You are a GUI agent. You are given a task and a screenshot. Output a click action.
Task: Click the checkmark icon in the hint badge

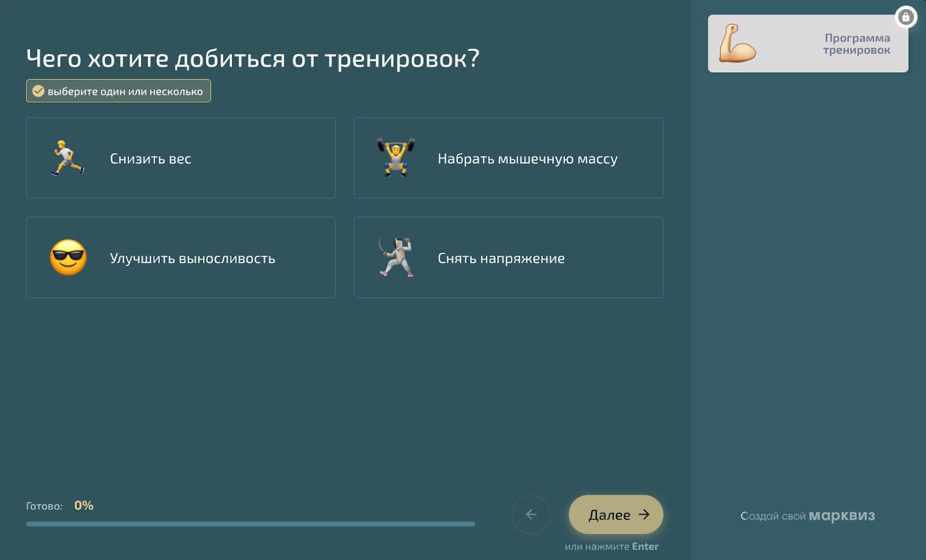click(x=38, y=90)
